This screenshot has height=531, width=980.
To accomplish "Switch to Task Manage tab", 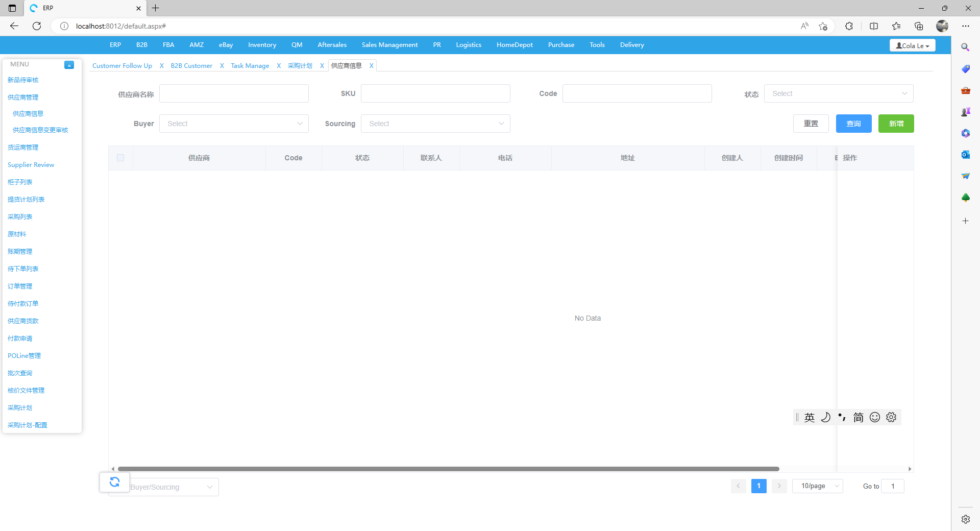I will coord(250,66).
